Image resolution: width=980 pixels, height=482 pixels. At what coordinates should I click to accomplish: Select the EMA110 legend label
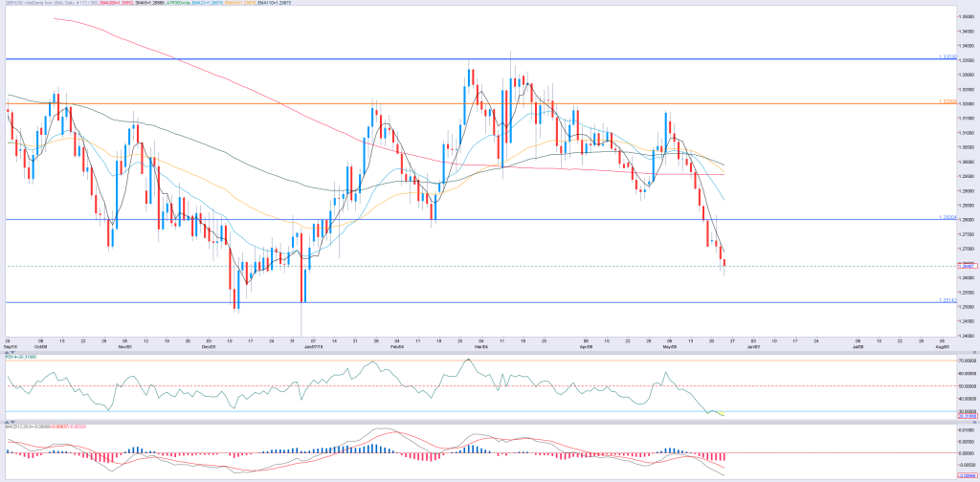(x=274, y=3)
